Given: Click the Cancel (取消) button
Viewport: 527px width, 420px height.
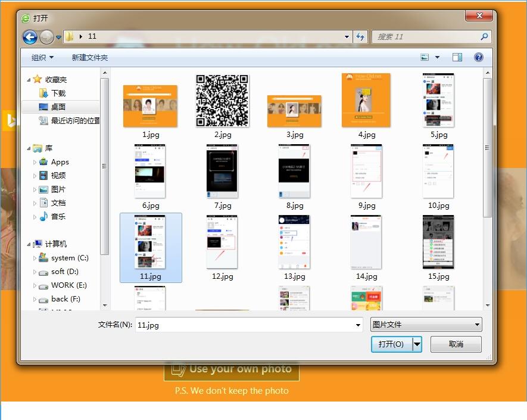Looking at the screenshot, I should click(x=456, y=344).
